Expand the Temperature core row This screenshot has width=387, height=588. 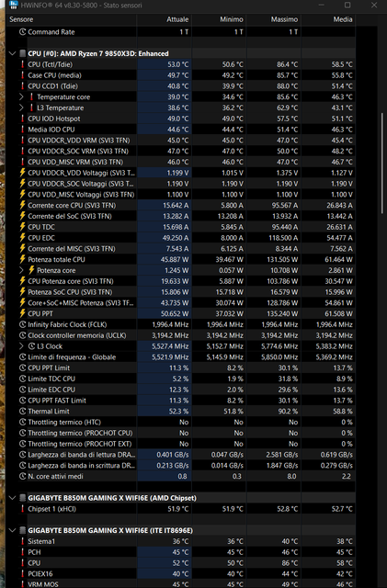21,97
